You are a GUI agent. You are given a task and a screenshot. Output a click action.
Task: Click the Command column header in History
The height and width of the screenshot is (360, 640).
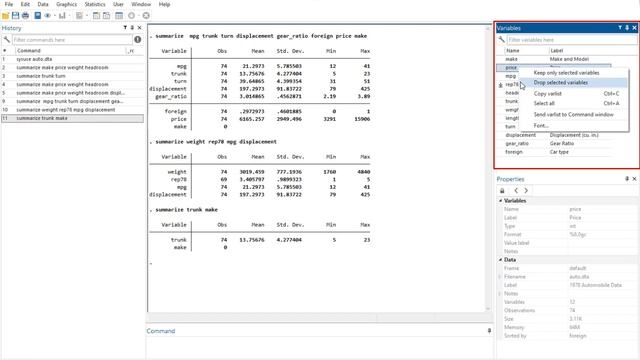pos(70,51)
